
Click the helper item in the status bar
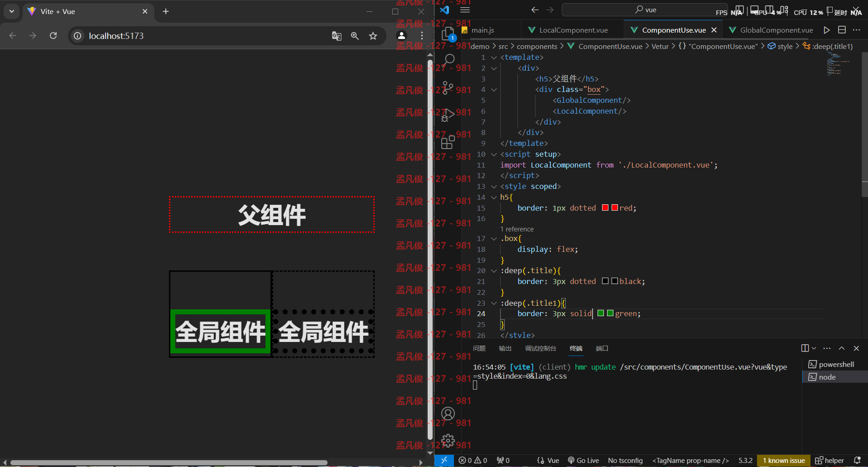829,460
